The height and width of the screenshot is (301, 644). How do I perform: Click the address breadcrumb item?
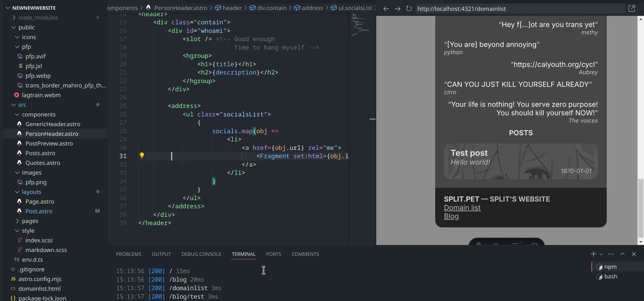309,8
